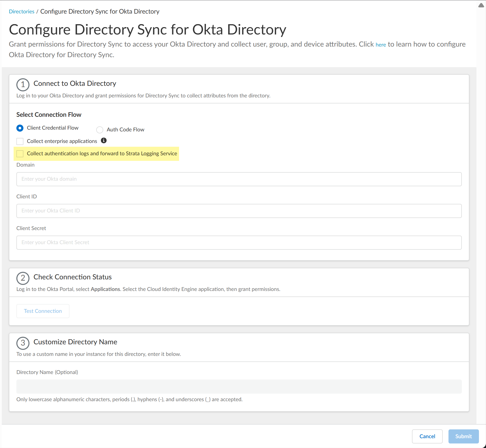Select Client Credential Flow radio button
This screenshot has height=448, width=486.
point(20,128)
